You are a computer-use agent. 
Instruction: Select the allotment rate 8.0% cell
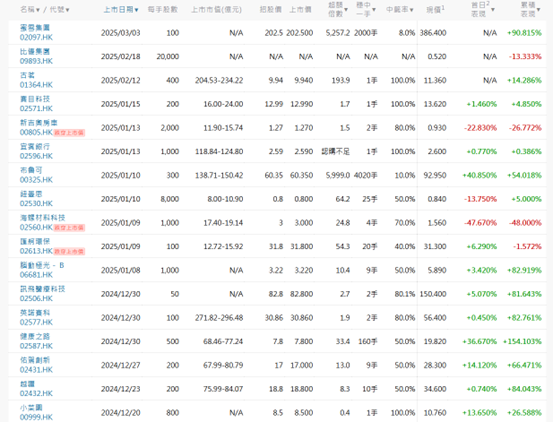(407, 33)
